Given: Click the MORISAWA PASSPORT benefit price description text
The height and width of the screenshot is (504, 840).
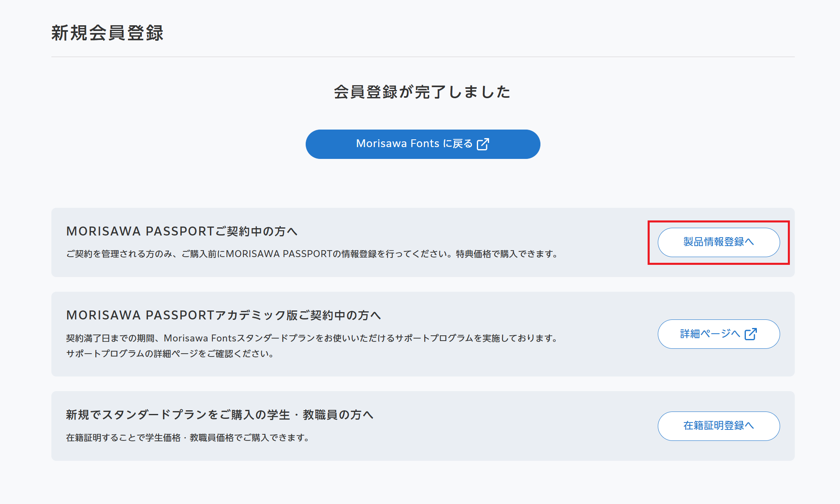Looking at the screenshot, I should pyautogui.click(x=312, y=255).
